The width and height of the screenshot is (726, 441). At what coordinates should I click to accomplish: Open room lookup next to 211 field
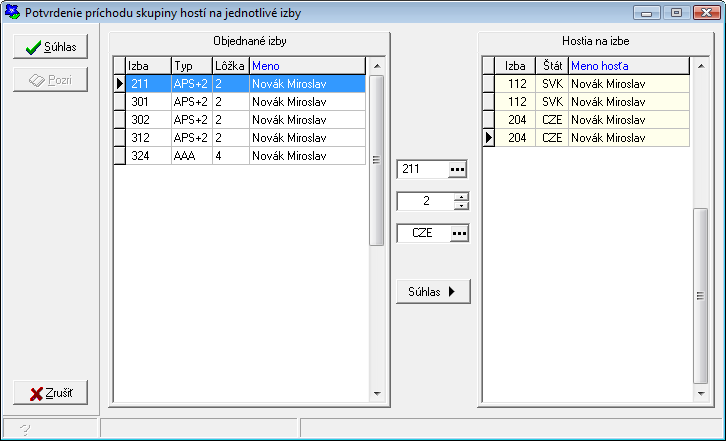click(458, 169)
